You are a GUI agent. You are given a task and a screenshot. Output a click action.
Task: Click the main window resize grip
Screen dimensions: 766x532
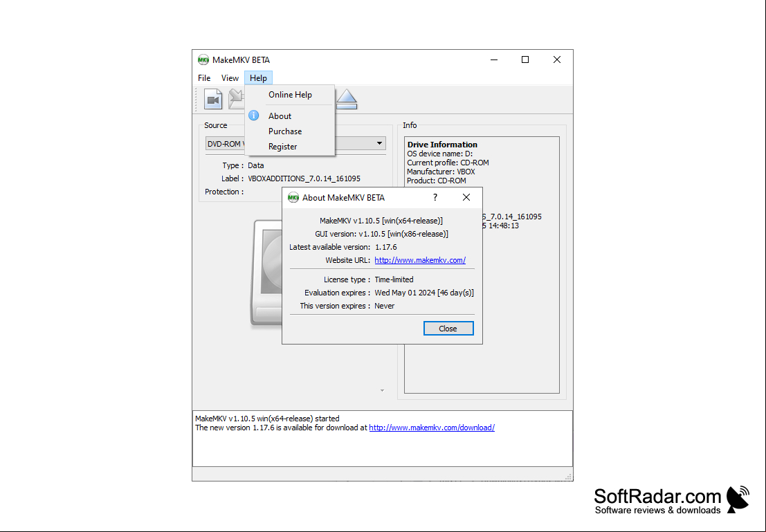569,477
